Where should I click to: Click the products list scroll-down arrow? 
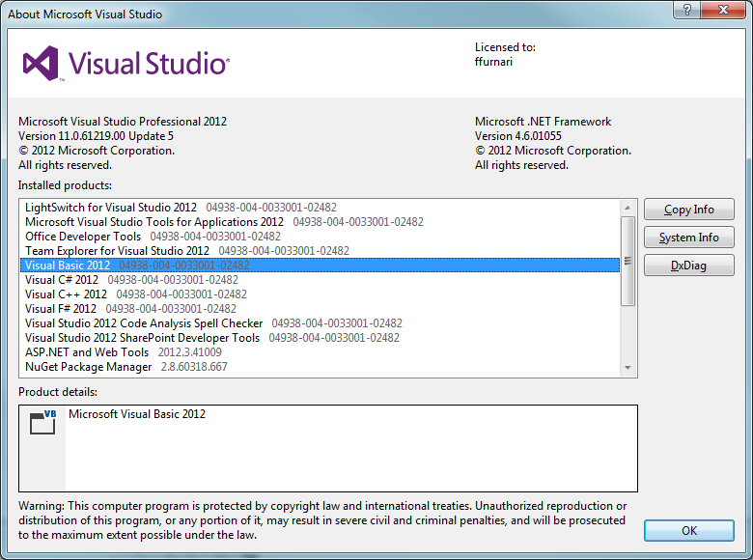(x=627, y=368)
